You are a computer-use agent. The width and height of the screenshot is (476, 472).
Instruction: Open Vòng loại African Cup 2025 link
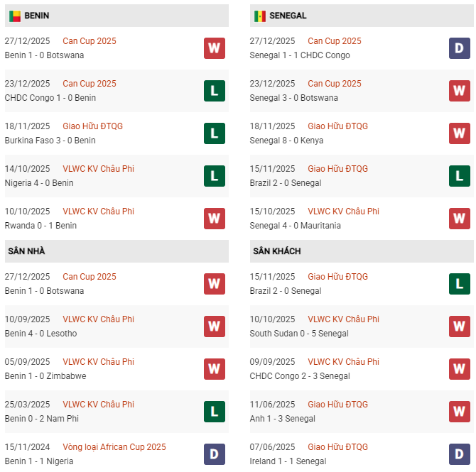114,447
